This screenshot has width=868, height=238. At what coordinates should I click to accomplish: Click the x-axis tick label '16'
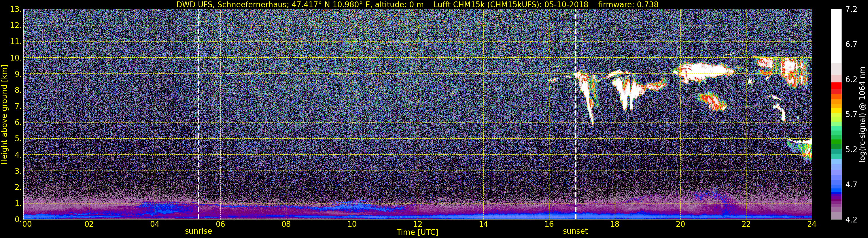(549, 224)
